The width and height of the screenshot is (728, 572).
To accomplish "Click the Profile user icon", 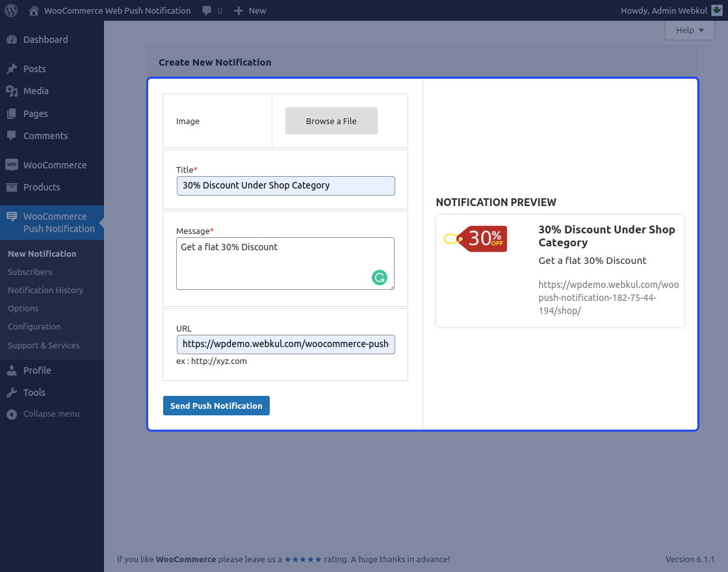I will pyautogui.click(x=12, y=370).
